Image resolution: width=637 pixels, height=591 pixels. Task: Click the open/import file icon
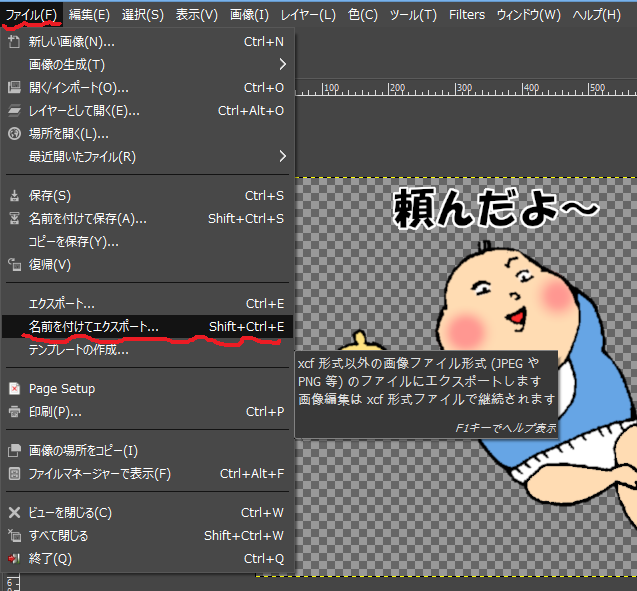[x=14, y=87]
